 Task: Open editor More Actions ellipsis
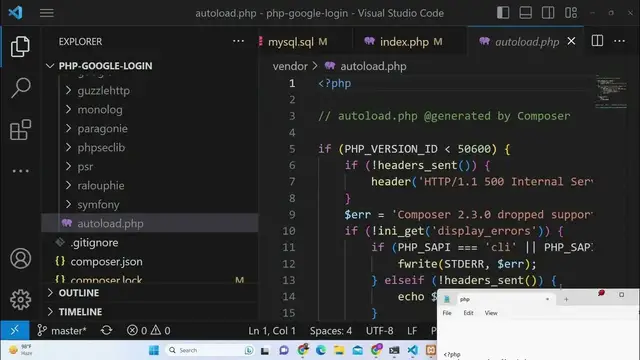point(619,41)
